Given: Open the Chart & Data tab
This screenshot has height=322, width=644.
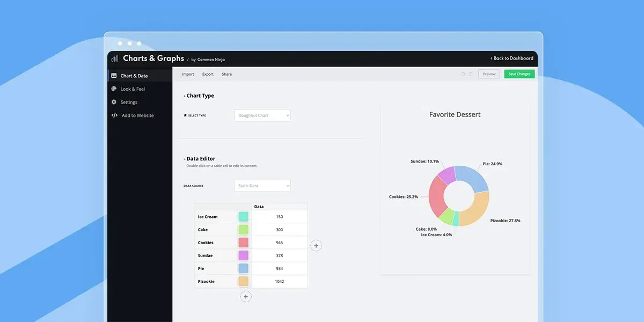Looking at the screenshot, I should (x=140, y=76).
